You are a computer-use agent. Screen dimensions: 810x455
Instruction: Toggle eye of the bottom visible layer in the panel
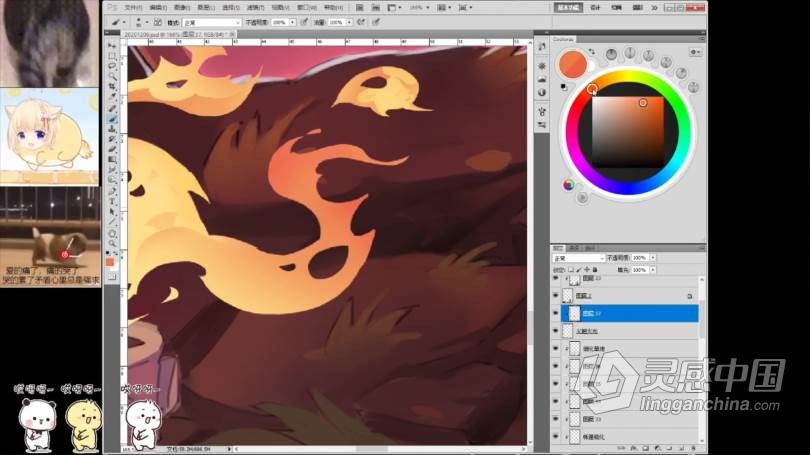click(x=556, y=436)
